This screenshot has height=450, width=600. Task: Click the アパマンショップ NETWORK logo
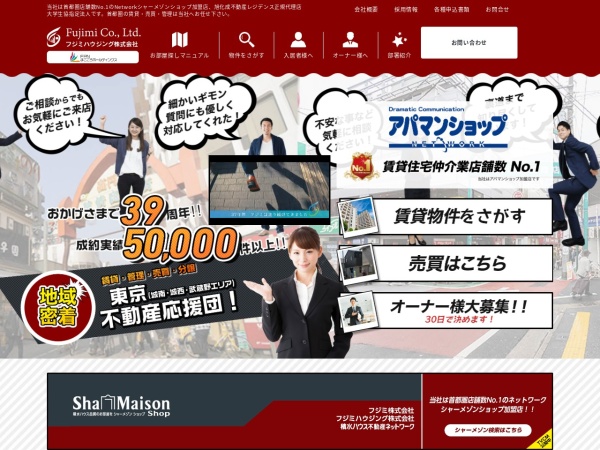(x=448, y=128)
